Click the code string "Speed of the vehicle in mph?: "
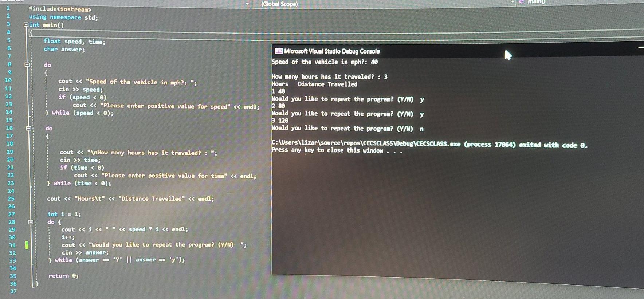644x299 pixels. (x=140, y=82)
